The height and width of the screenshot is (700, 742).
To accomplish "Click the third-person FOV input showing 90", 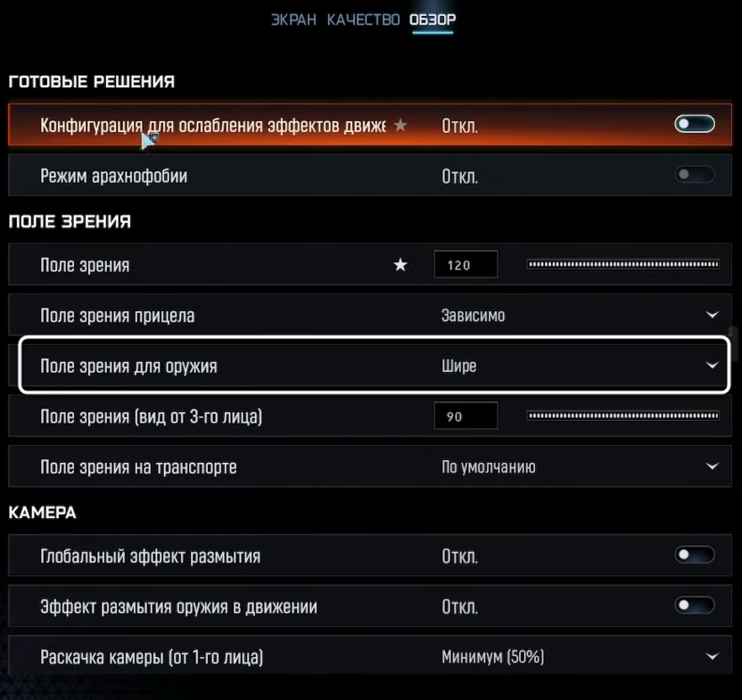I will 466,416.
